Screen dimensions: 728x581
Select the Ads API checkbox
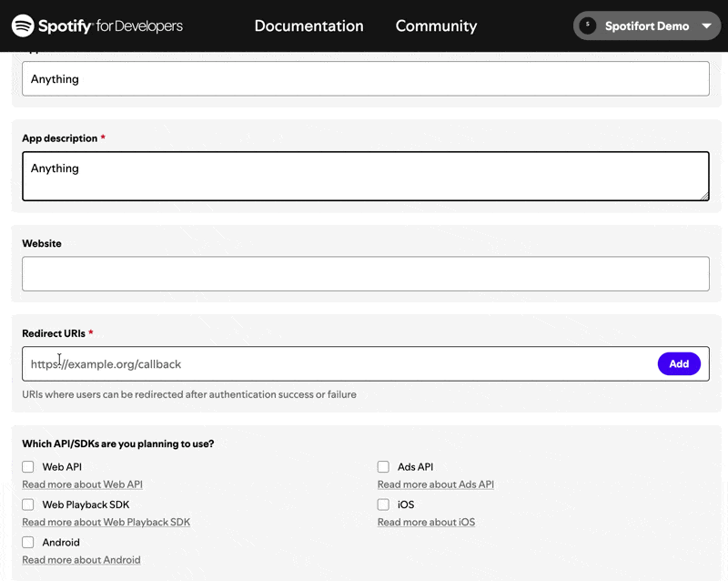[383, 467]
